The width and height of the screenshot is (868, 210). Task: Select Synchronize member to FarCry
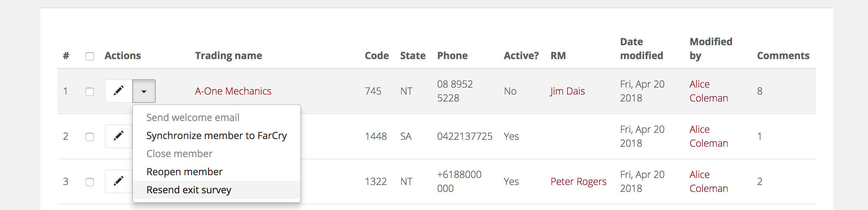(x=217, y=136)
